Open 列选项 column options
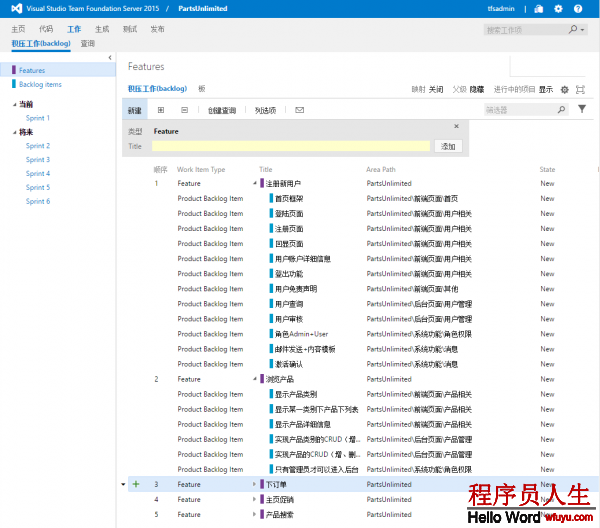 click(x=265, y=111)
